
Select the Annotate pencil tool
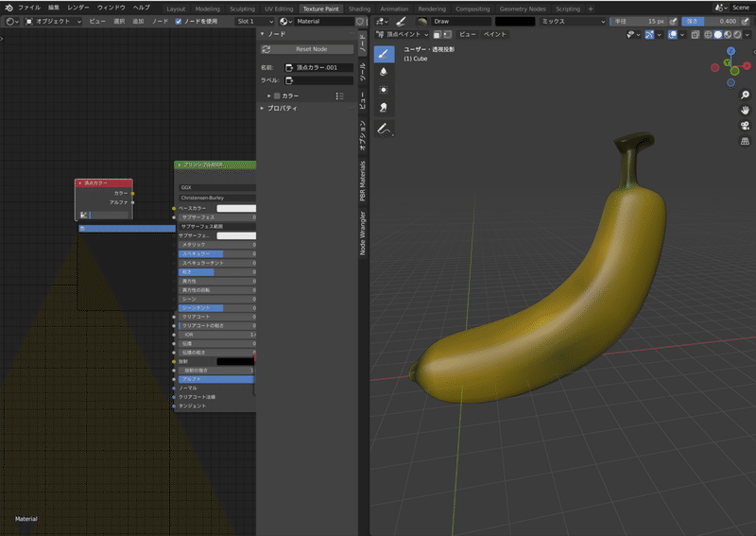coord(384,130)
